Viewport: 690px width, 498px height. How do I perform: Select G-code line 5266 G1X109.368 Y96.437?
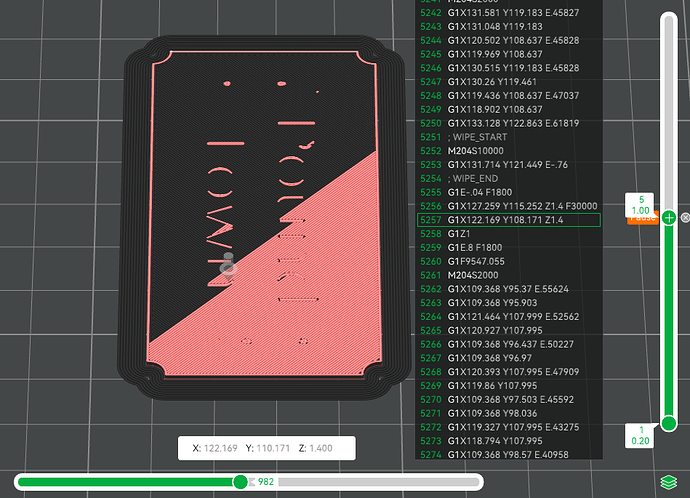(509, 344)
